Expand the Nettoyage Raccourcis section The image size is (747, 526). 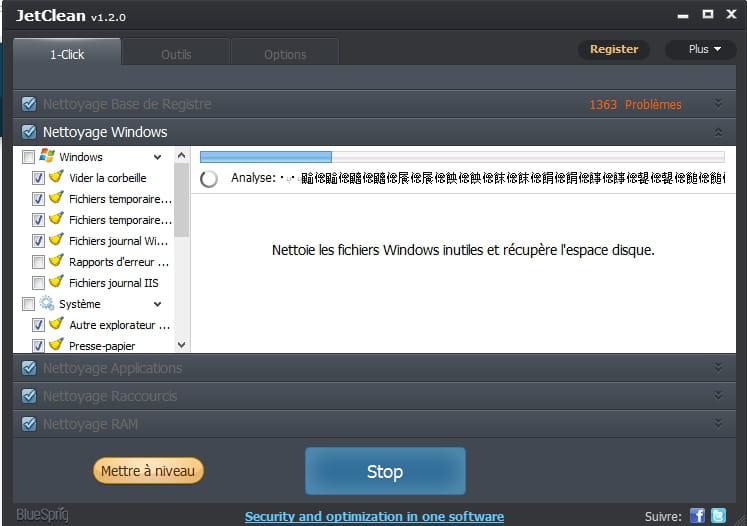(x=718, y=395)
